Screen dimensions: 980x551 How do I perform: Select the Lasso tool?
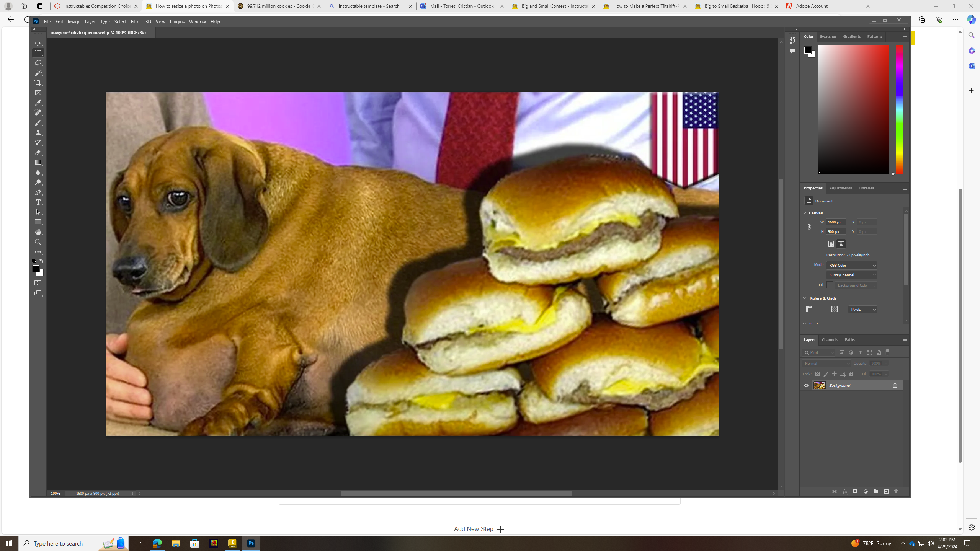[38, 63]
